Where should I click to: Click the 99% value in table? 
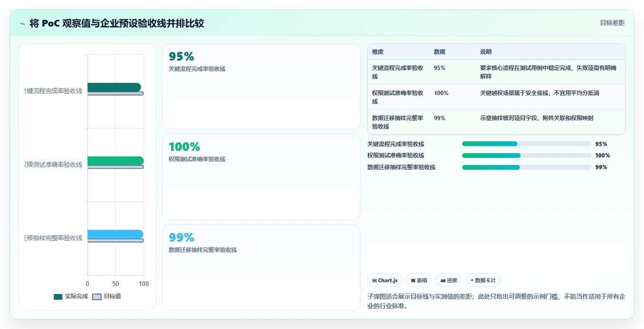tap(439, 118)
